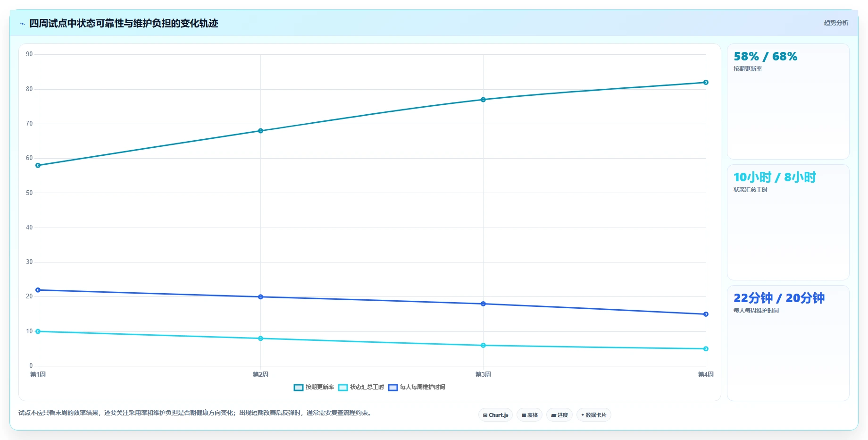Select the 表格 pill tag

click(529, 415)
